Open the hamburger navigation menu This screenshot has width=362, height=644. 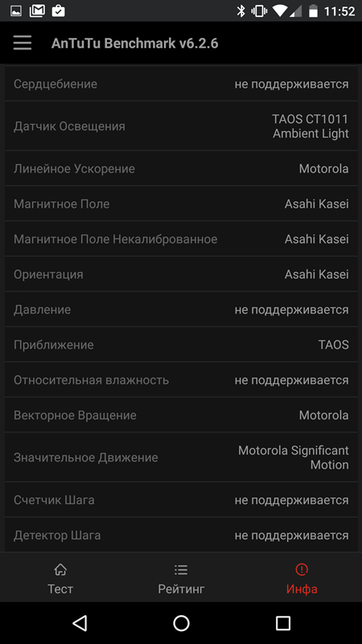click(23, 43)
